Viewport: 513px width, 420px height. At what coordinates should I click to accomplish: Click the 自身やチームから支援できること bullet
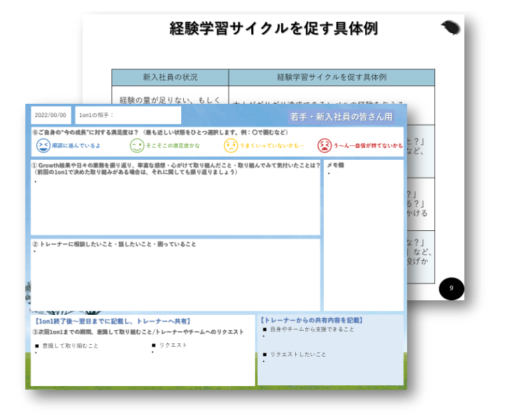click(x=308, y=329)
